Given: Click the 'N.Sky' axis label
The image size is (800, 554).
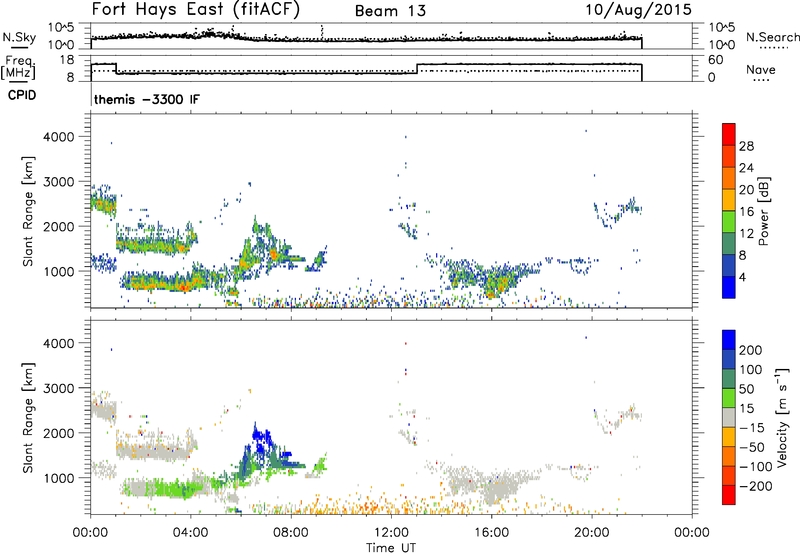Looking at the screenshot, I should pyautogui.click(x=19, y=37).
